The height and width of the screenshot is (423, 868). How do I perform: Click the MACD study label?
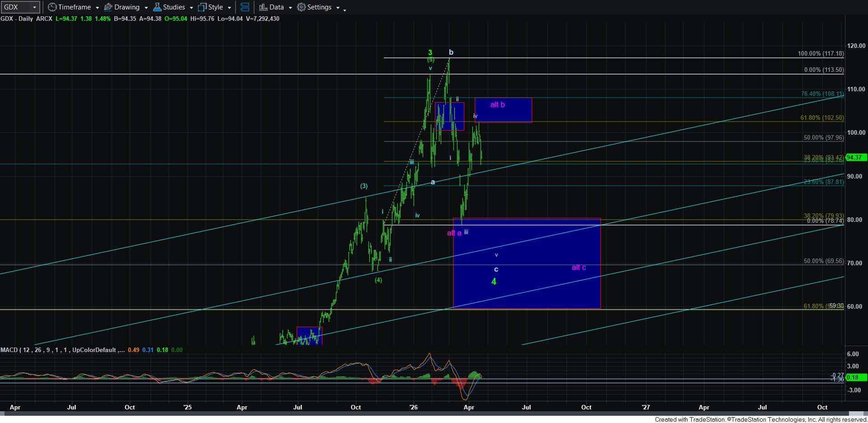[x=59, y=350]
